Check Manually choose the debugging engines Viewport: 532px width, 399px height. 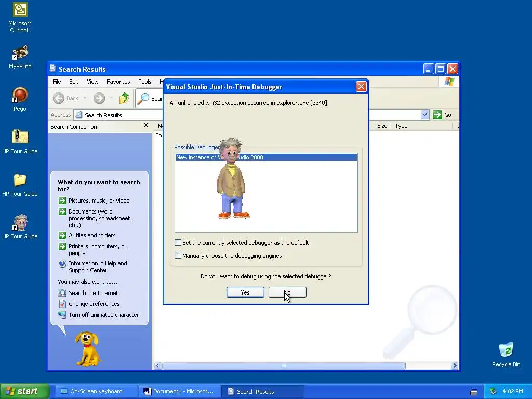(x=178, y=255)
